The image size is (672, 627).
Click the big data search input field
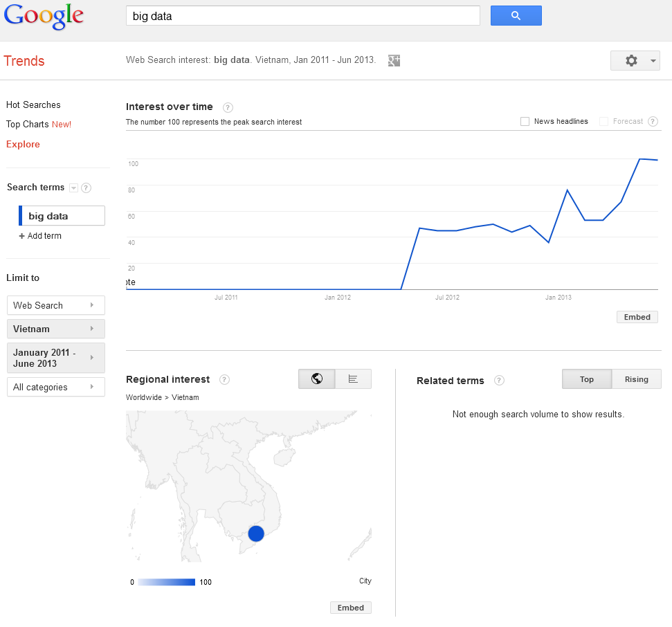pyautogui.click(x=302, y=16)
